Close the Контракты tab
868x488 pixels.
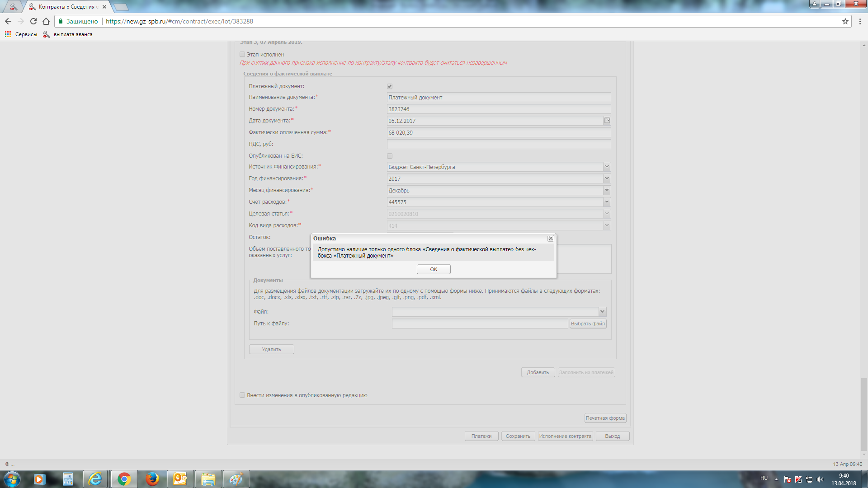pyautogui.click(x=104, y=7)
